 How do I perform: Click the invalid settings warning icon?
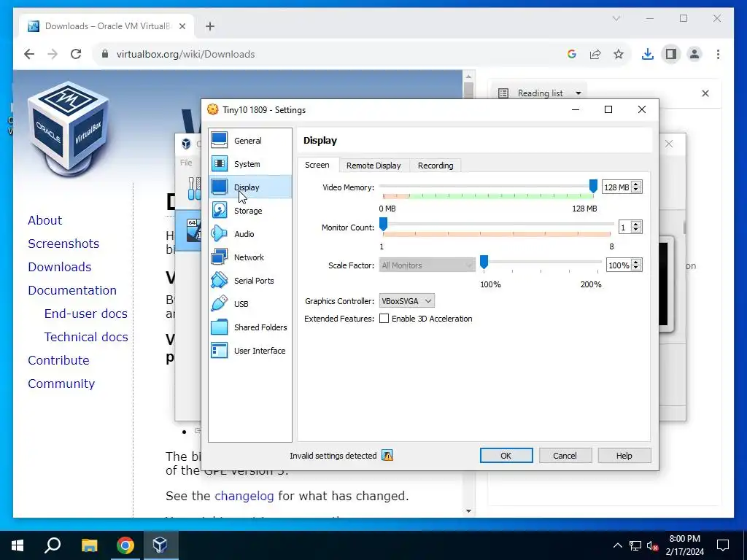click(x=387, y=456)
